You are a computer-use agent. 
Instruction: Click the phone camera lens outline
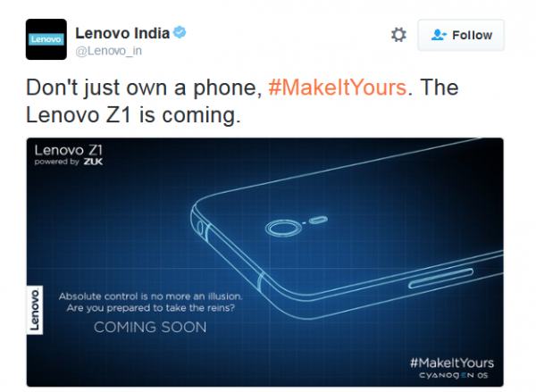[283, 228]
